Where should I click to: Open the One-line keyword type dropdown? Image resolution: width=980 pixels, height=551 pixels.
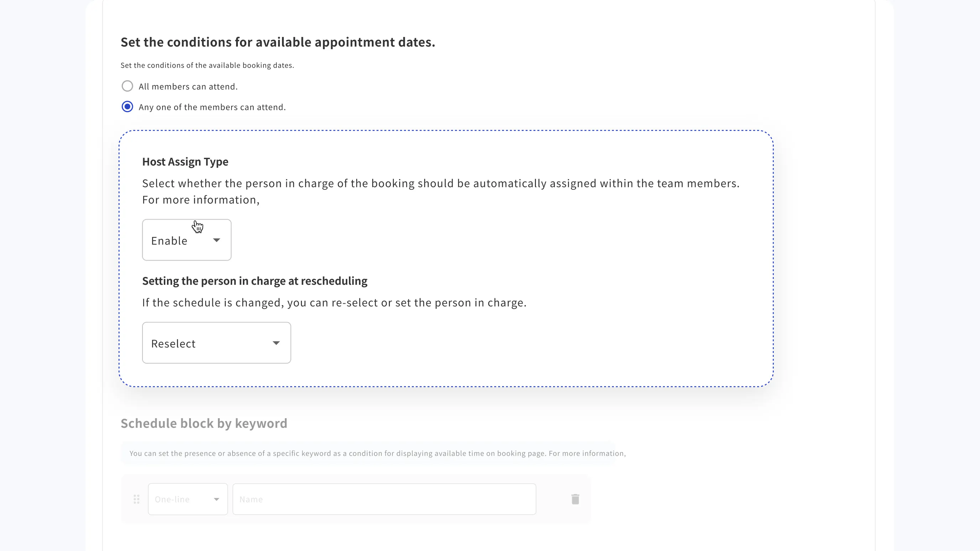[187, 499]
